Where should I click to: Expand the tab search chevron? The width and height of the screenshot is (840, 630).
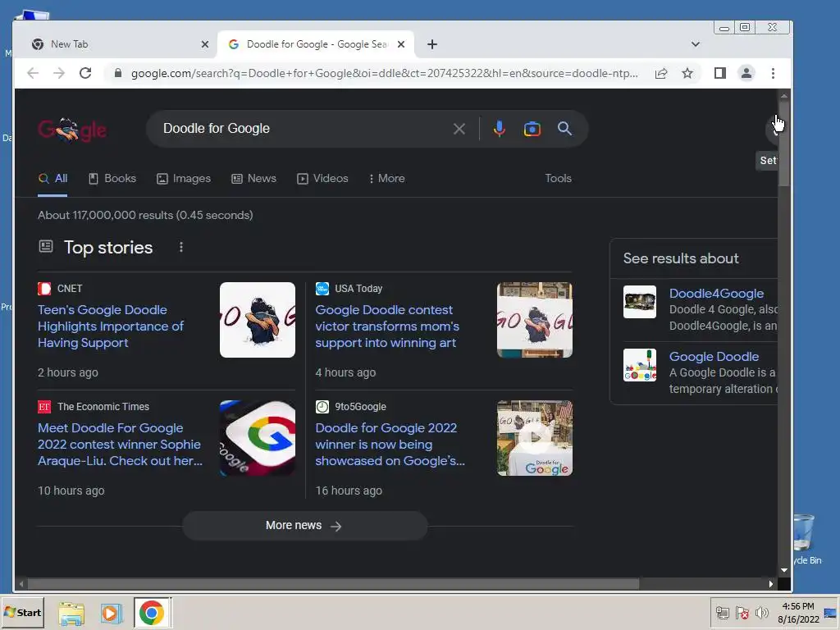696,44
